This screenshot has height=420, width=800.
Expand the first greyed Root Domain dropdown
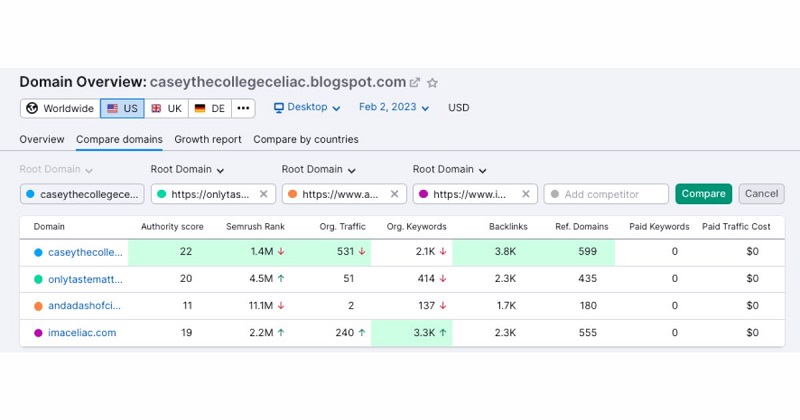click(56, 169)
